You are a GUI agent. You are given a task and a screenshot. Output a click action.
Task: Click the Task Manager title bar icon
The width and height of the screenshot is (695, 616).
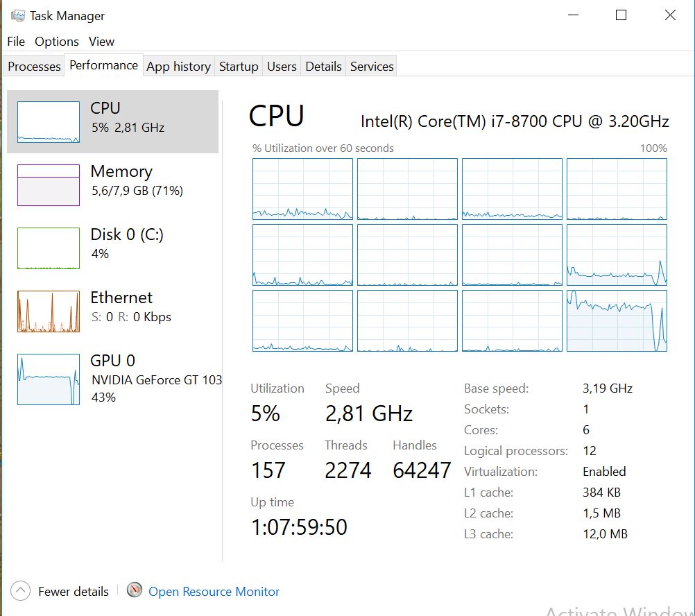pyautogui.click(x=17, y=15)
